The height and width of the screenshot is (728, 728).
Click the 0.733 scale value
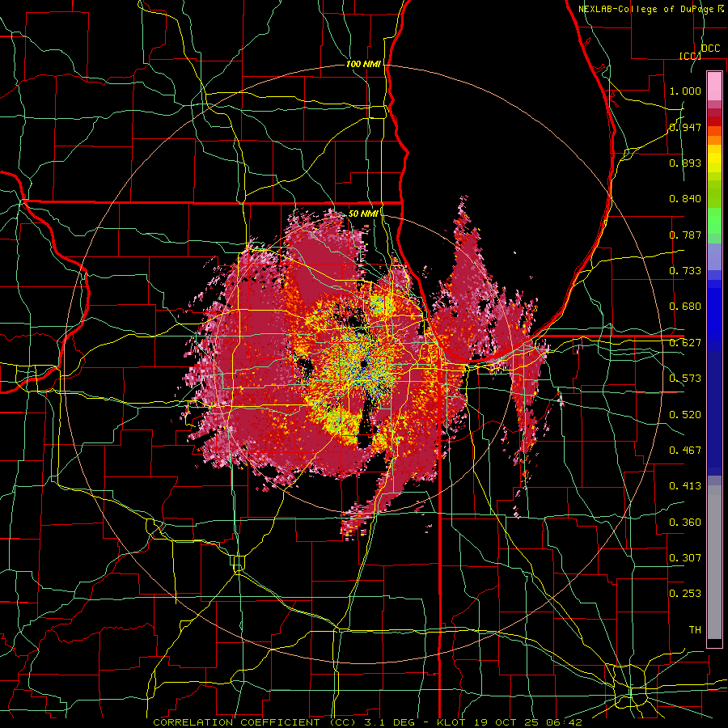pyautogui.click(x=685, y=271)
